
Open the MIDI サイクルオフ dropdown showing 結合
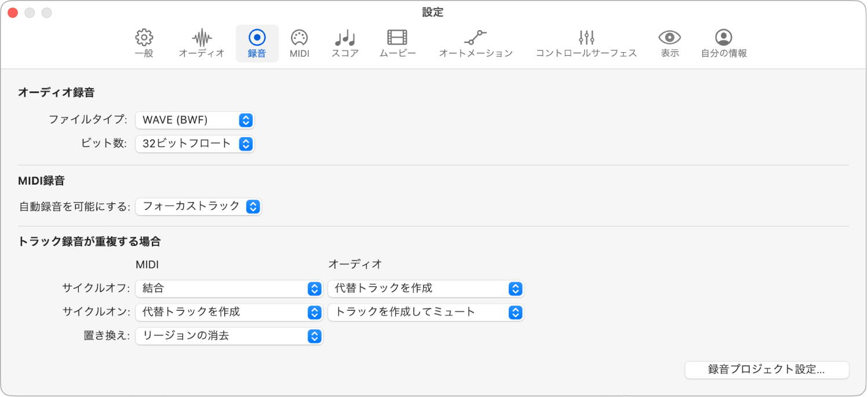[x=229, y=288]
